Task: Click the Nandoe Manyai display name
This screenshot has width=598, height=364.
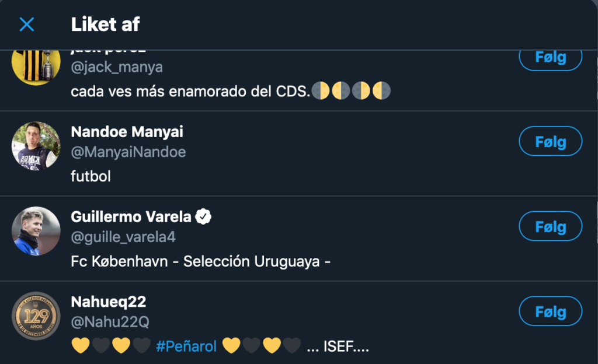Action: pyautogui.click(x=127, y=132)
